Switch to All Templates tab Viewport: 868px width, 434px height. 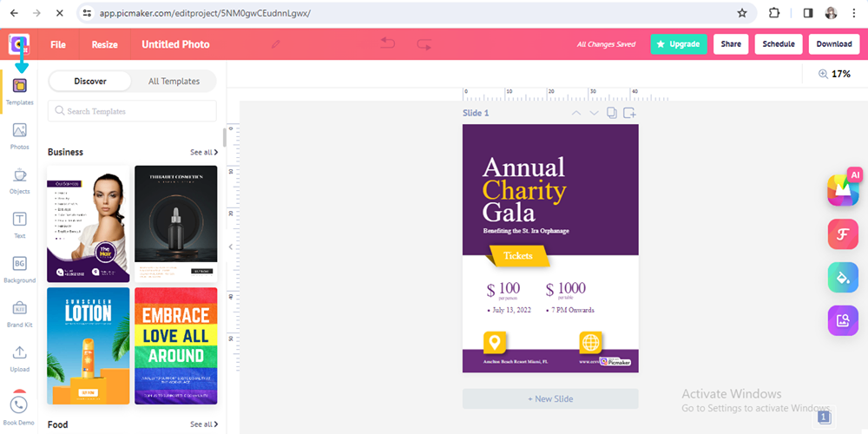pyautogui.click(x=174, y=82)
